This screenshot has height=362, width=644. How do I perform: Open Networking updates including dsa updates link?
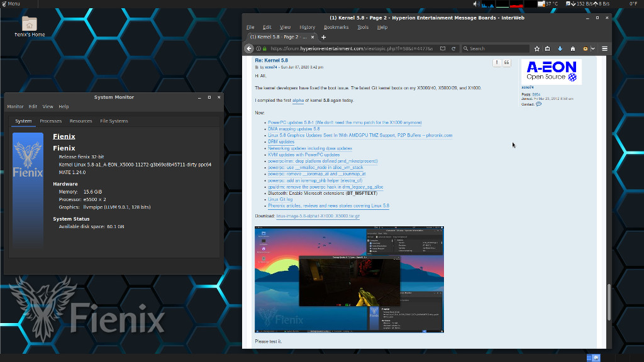tap(309, 148)
